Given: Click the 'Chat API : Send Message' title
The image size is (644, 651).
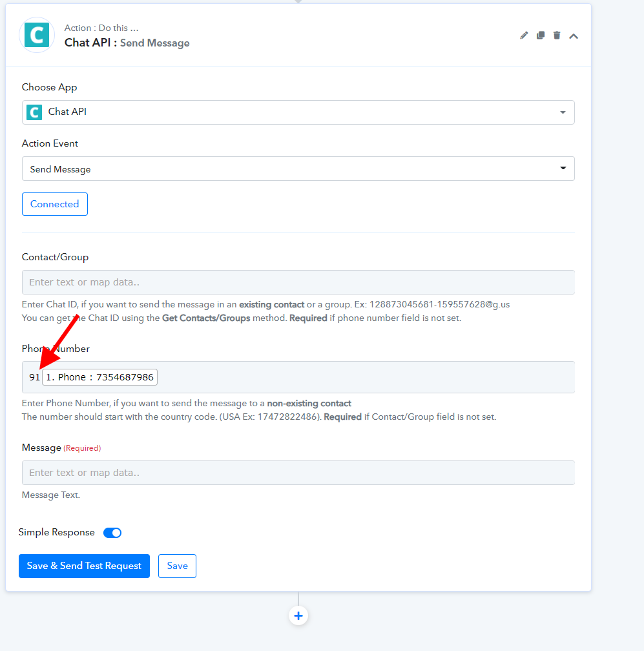Looking at the screenshot, I should tap(127, 43).
